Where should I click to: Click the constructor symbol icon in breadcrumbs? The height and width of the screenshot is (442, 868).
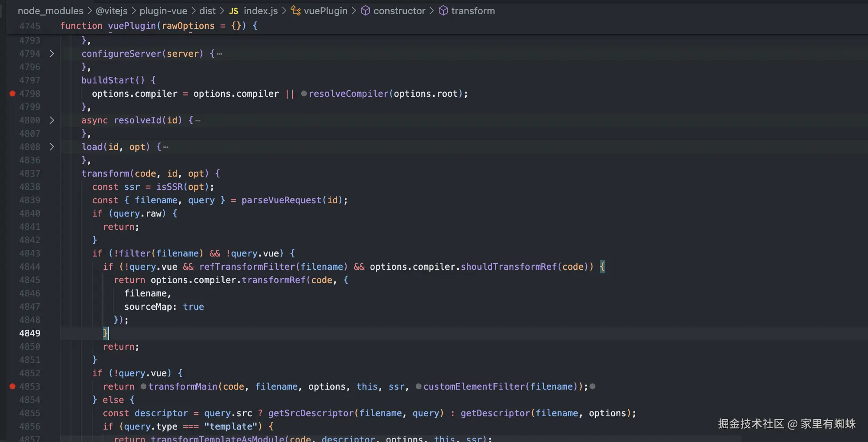(x=365, y=11)
